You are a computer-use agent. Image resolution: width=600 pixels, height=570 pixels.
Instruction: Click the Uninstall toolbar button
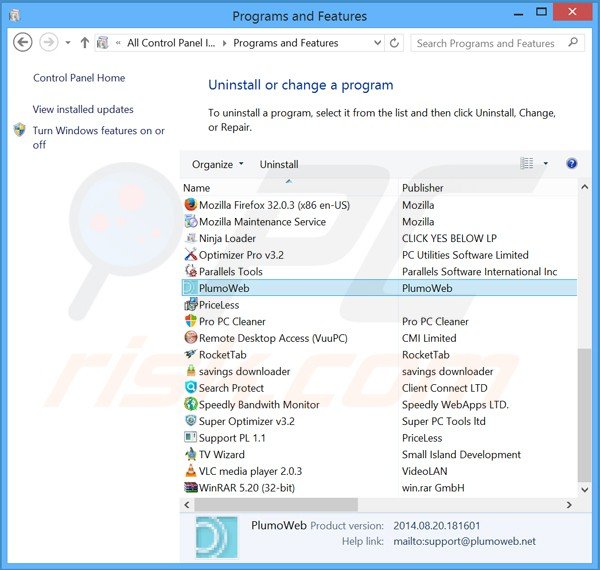tap(279, 164)
